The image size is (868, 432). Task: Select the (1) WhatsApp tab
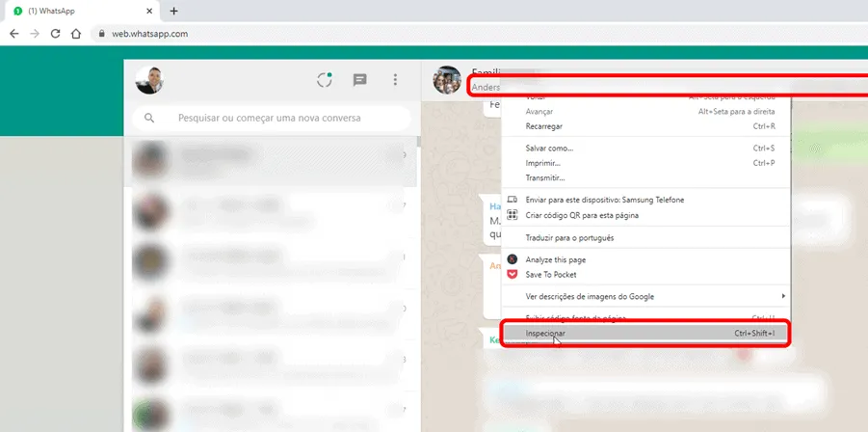81,11
